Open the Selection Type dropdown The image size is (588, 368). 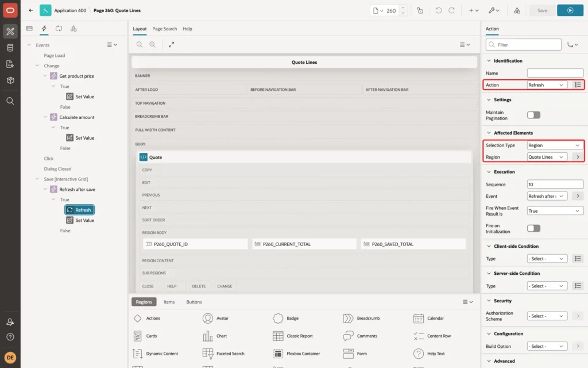coord(555,145)
